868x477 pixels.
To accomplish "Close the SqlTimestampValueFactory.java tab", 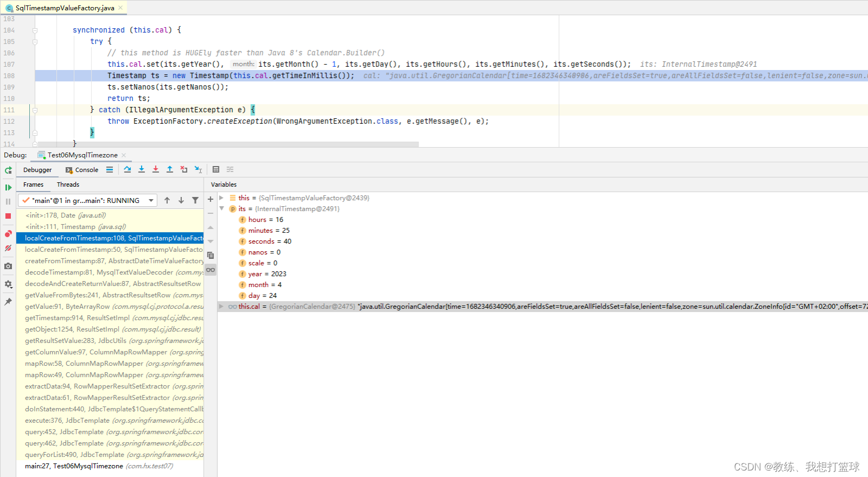I will 121,8.
